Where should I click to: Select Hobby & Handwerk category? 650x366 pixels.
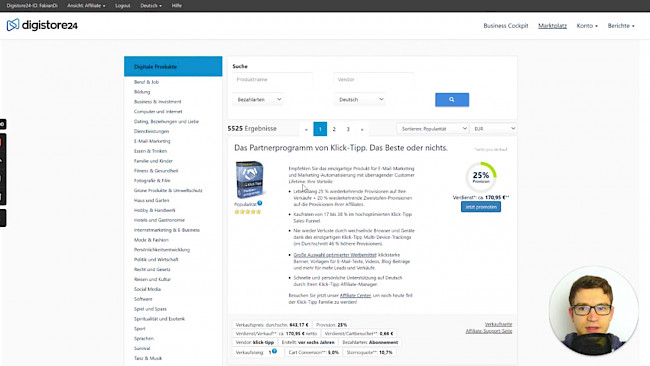154,210
